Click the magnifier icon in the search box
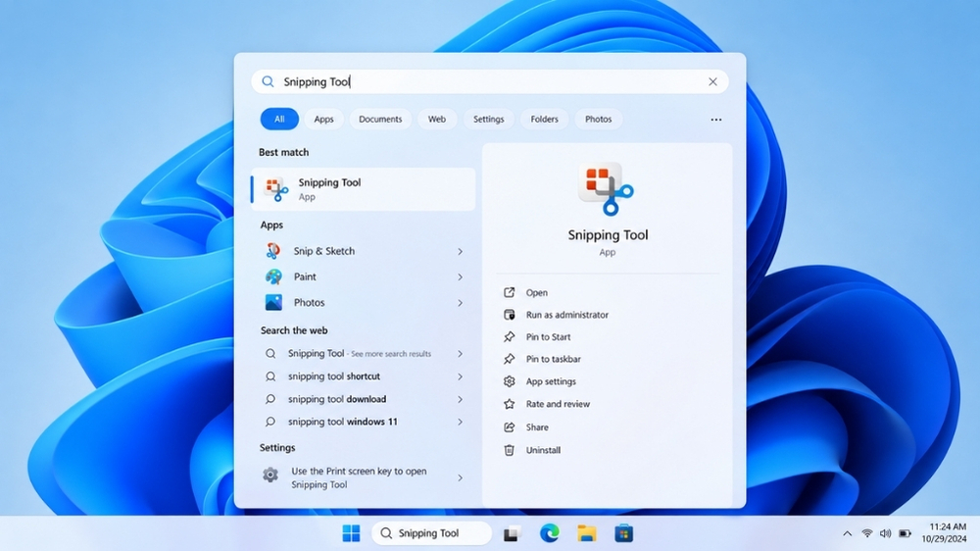The width and height of the screenshot is (980, 551). coord(268,81)
